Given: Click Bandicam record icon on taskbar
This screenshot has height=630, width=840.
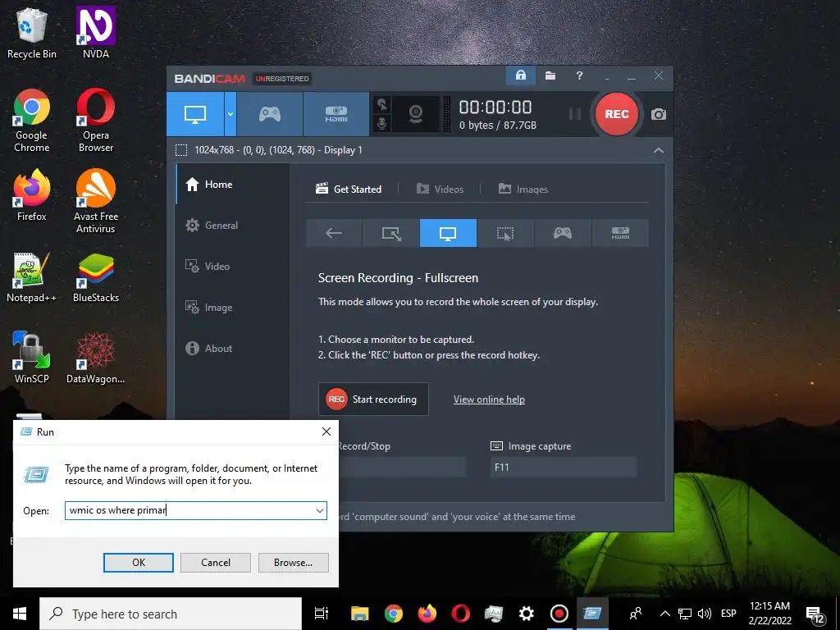Looking at the screenshot, I should [x=559, y=614].
